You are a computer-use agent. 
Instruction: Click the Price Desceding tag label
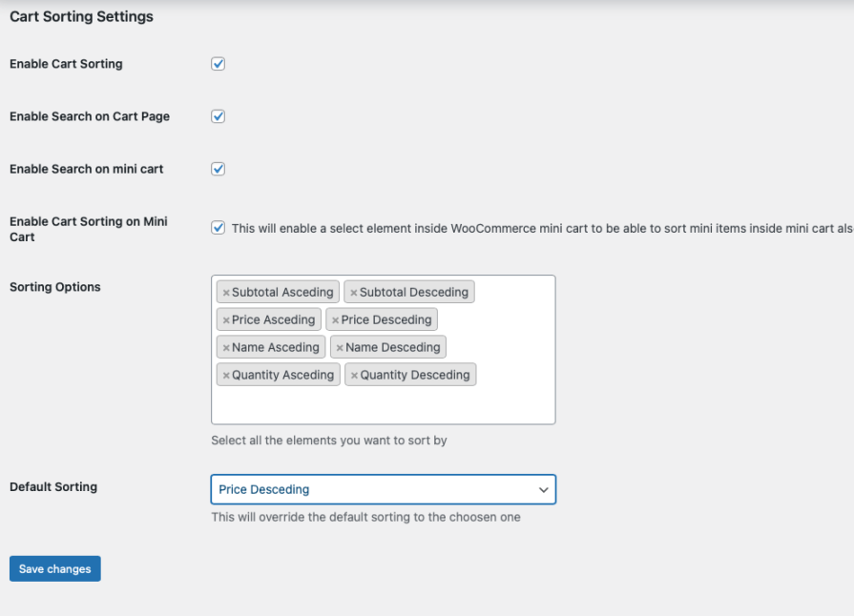[387, 319]
